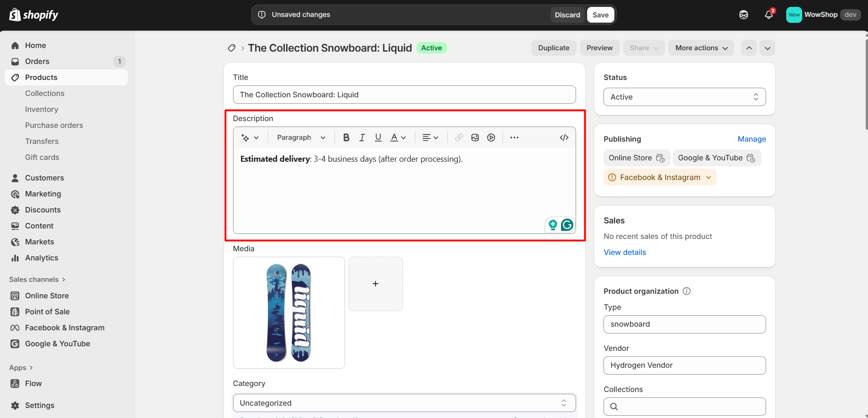The width and height of the screenshot is (868, 418).
Task: Save the unsaved changes
Action: [x=600, y=15]
